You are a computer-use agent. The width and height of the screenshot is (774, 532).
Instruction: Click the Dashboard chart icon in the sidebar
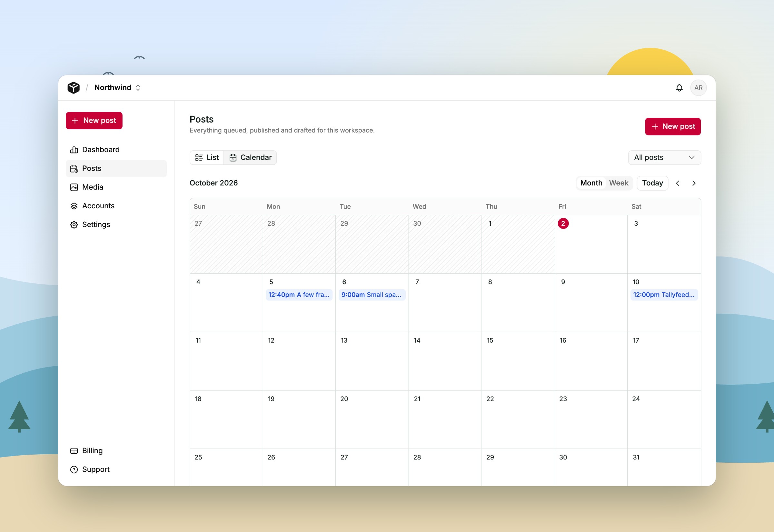pyautogui.click(x=74, y=150)
